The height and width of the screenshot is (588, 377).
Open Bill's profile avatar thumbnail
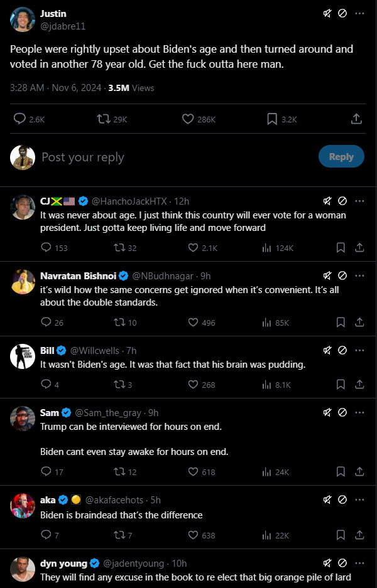coord(23,356)
